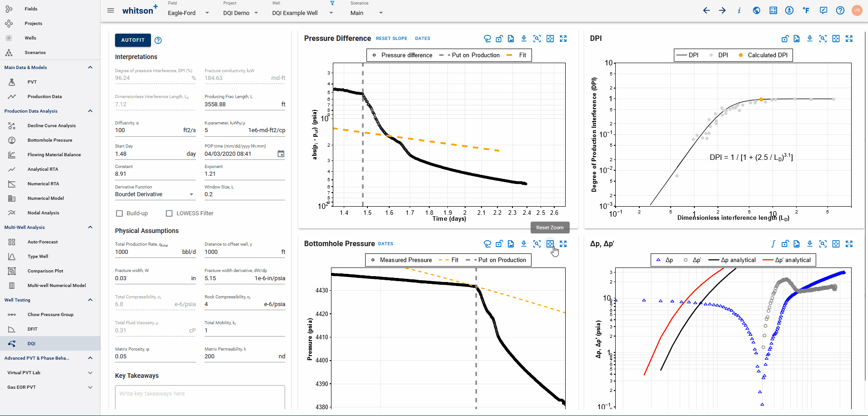Collapse the Production Data Analysis section
868x416 pixels.
point(90,111)
